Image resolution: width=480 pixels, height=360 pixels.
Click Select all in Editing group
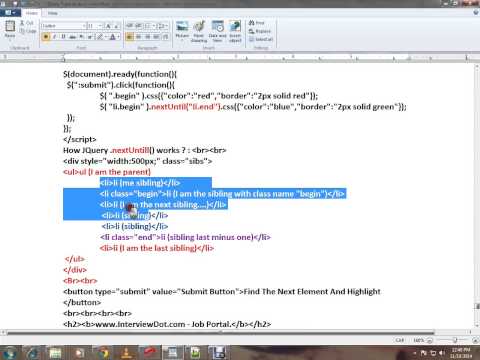[261, 39]
